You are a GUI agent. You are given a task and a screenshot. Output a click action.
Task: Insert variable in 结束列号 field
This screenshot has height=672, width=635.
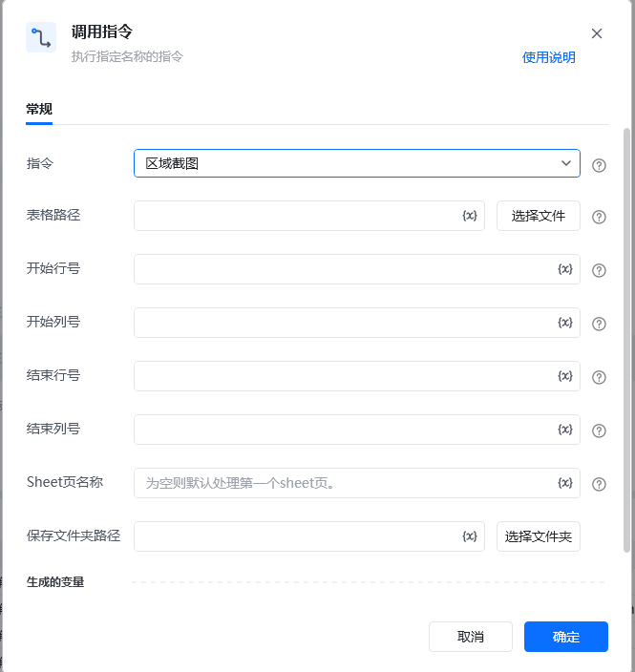[565, 430]
